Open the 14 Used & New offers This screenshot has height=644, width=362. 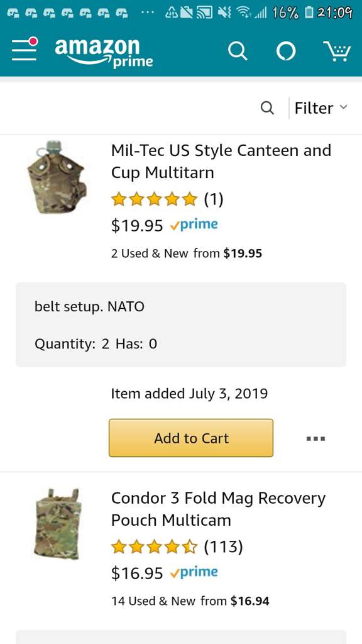tap(190, 601)
